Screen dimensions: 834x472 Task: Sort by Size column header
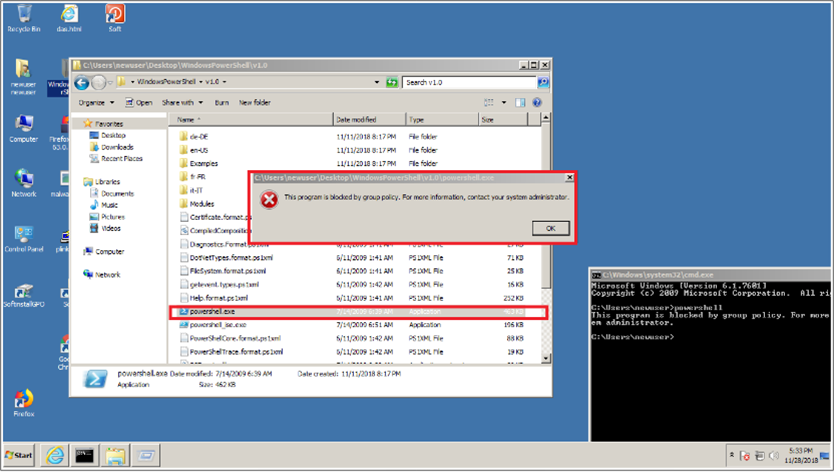503,120
